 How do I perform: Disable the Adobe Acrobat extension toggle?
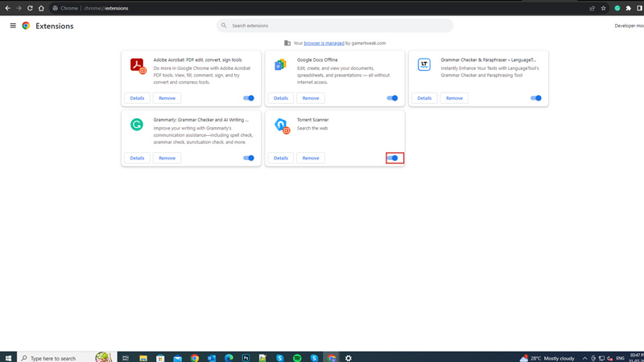click(249, 98)
